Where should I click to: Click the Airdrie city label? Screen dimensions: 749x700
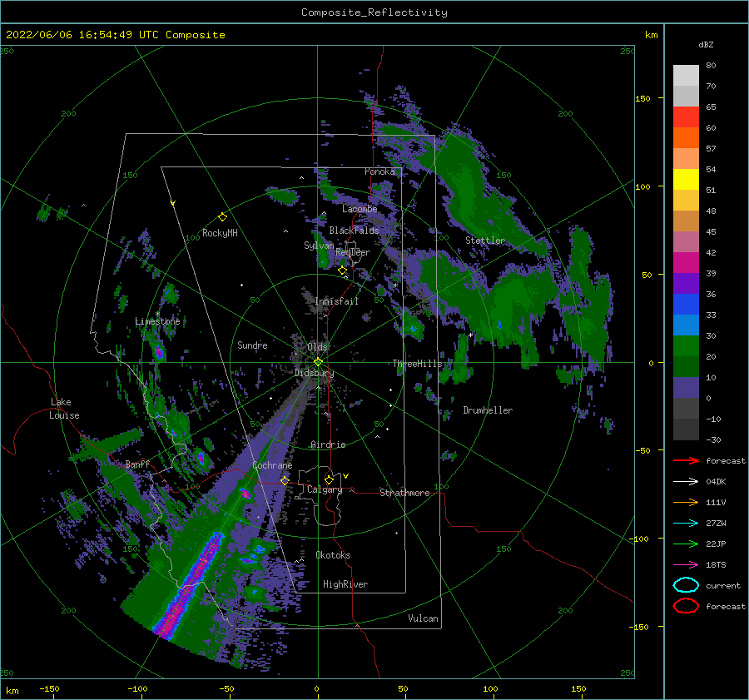[x=328, y=444]
